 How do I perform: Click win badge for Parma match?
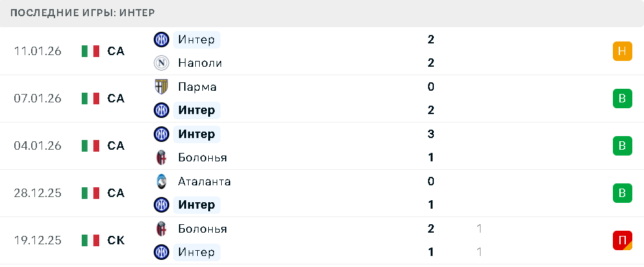pos(622,99)
